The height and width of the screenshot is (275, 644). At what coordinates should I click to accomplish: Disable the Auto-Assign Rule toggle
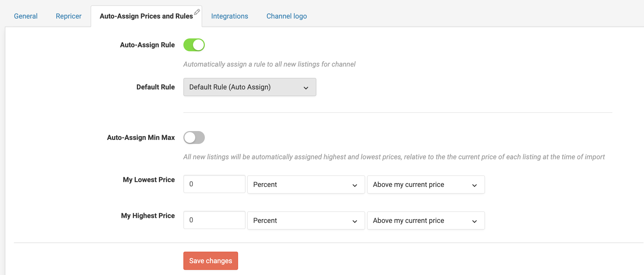click(x=194, y=45)
